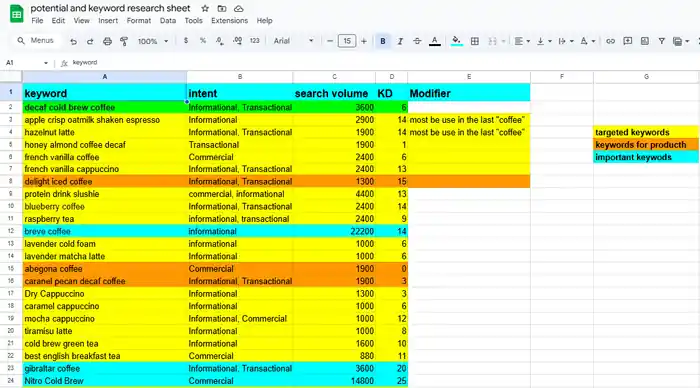The image size is (700, 388).
Task: Select the 'important keywods' legend cell
Action: point(646,157)
